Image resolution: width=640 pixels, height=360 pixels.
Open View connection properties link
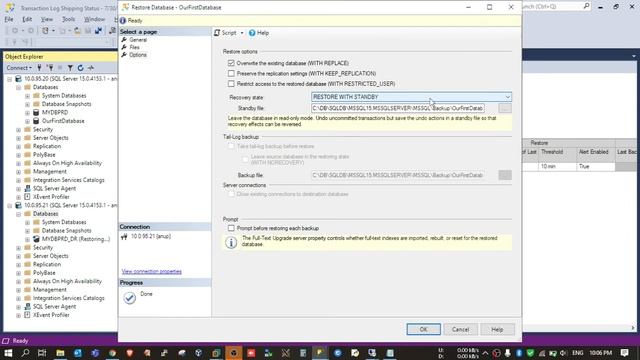pos(151,271)
